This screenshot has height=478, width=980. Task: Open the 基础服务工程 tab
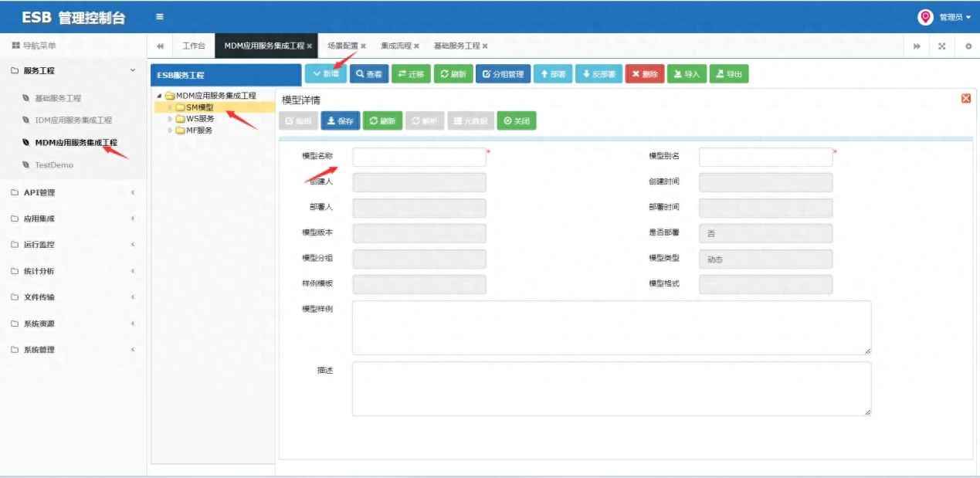tap(456, 46)
